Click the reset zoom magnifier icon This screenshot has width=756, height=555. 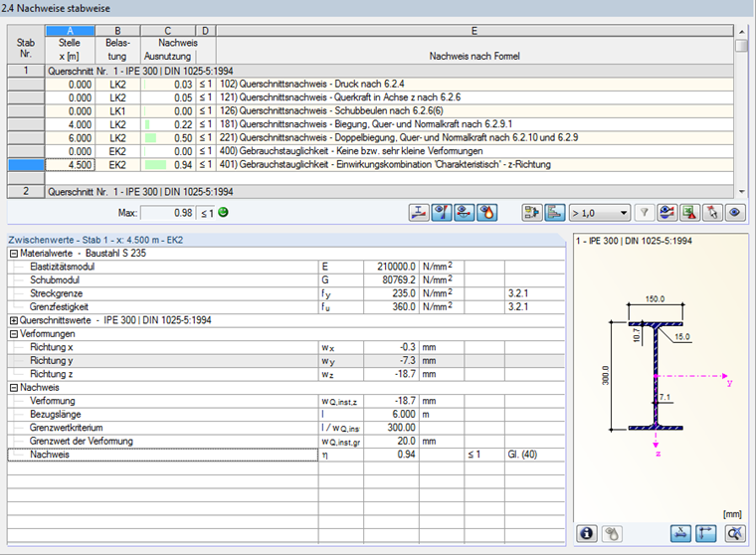point(735,534)
